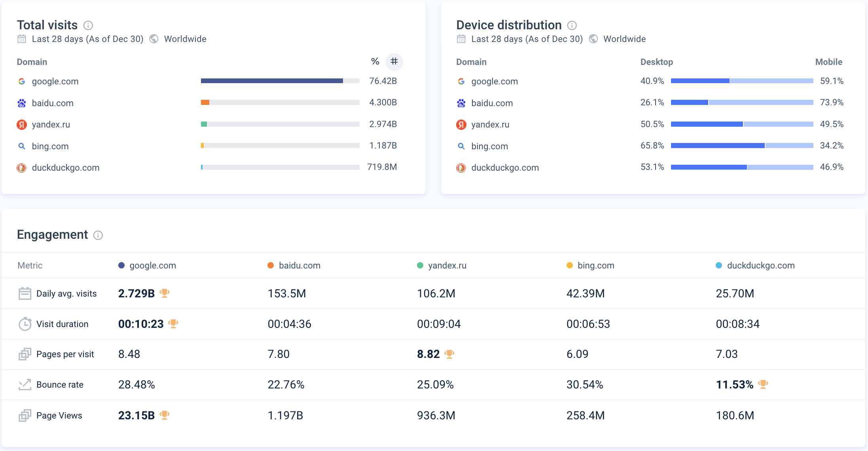
Task: Click the Metric column header
Action: [x=30, y=265]
